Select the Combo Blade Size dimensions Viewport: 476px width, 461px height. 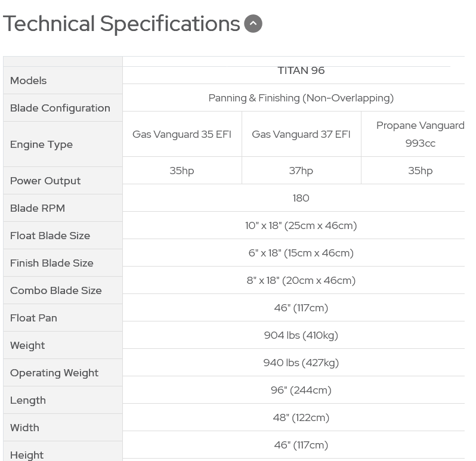click(x=301, y=280)
